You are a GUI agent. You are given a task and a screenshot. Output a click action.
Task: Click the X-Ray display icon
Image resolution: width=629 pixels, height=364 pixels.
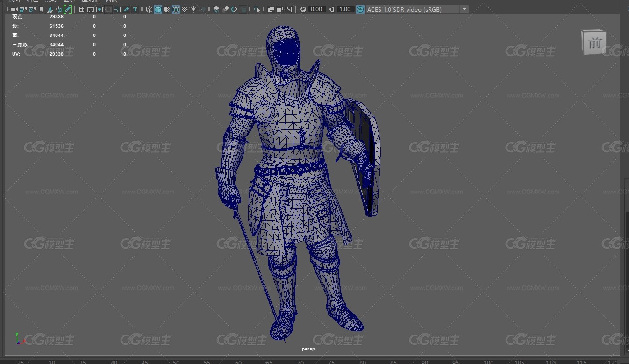pos(271,9)
